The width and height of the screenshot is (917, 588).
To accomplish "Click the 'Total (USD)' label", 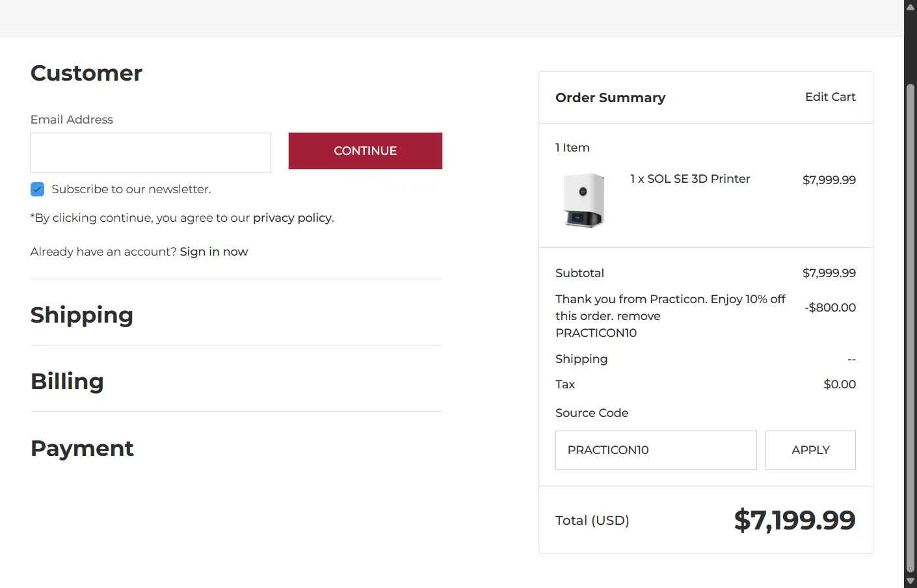I will click(x=592, y=520).
